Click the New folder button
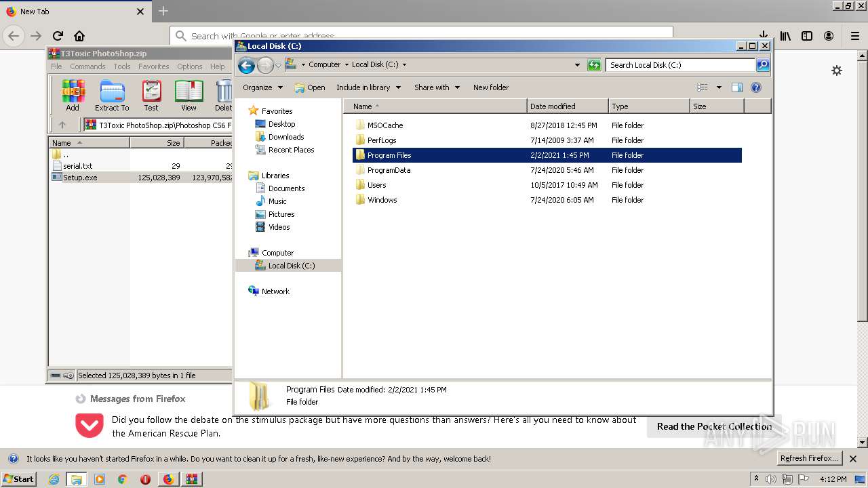 [x=491, y=87]
